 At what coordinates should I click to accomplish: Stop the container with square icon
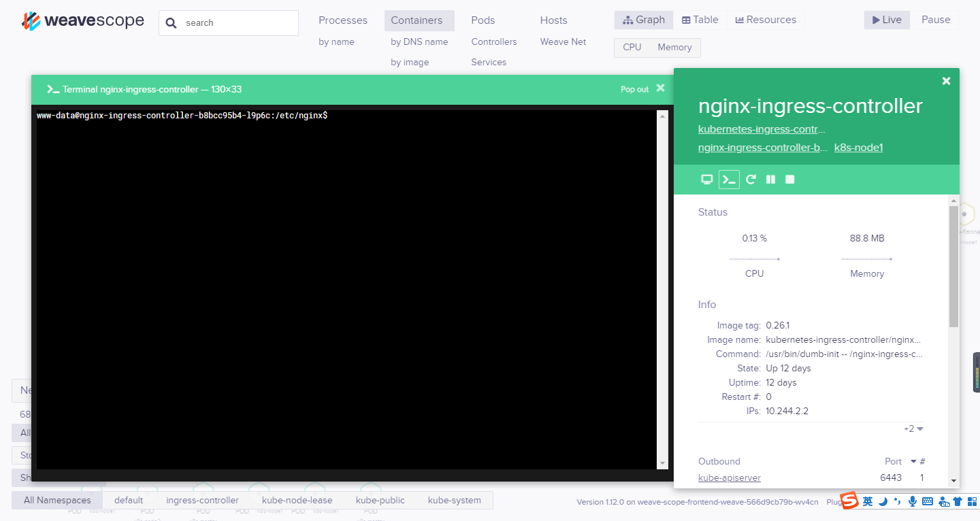click(x=790, y=180)
